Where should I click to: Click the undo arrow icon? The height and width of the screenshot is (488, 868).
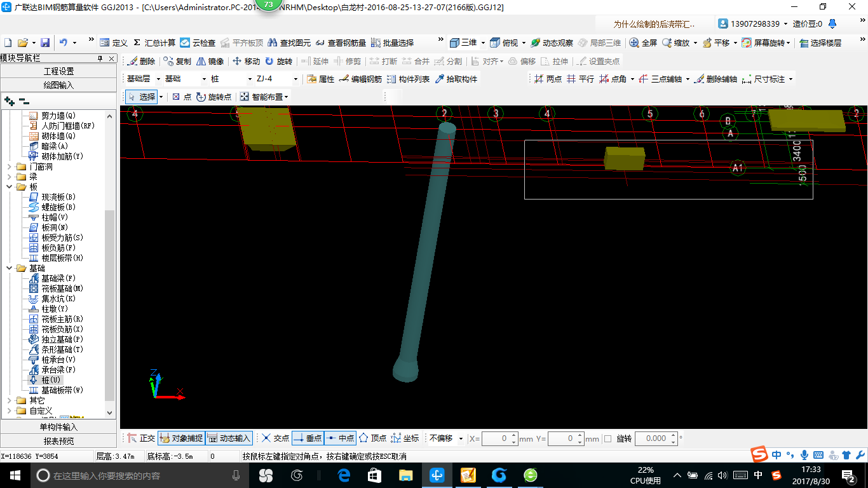63,43
